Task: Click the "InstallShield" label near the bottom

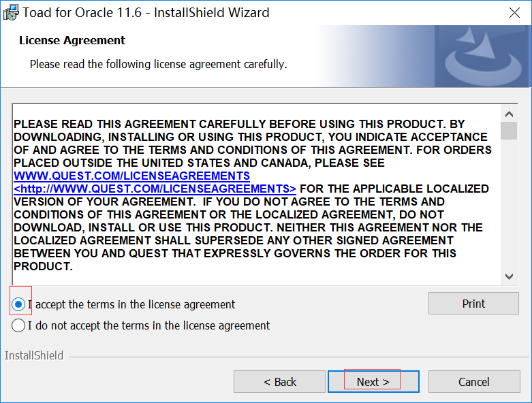Action: point(34,355)
